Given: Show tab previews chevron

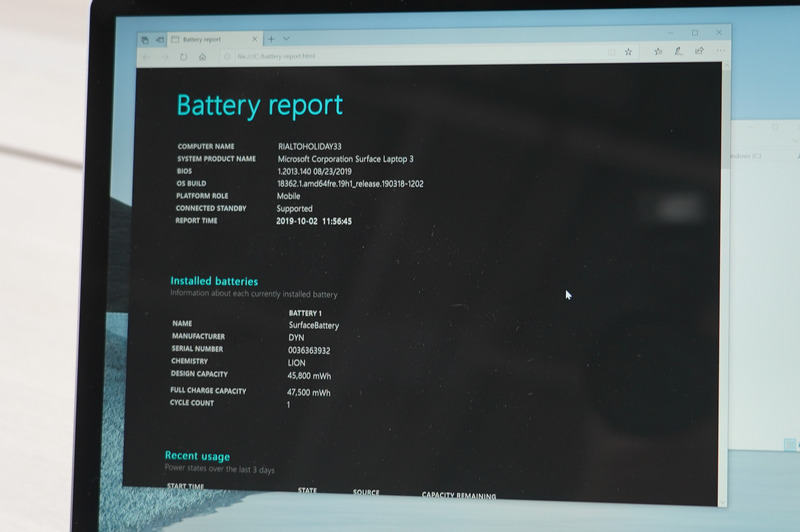Looking at the screenshot, I should click(x=286, y=39).
